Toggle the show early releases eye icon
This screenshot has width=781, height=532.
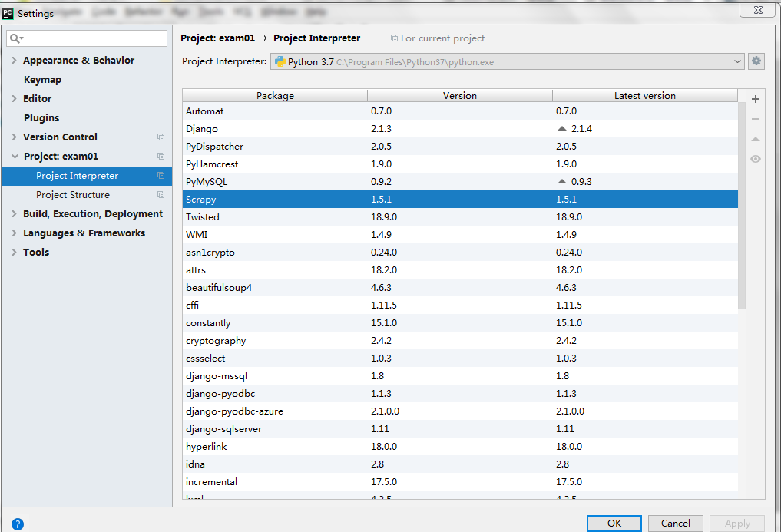coord(756,159)
